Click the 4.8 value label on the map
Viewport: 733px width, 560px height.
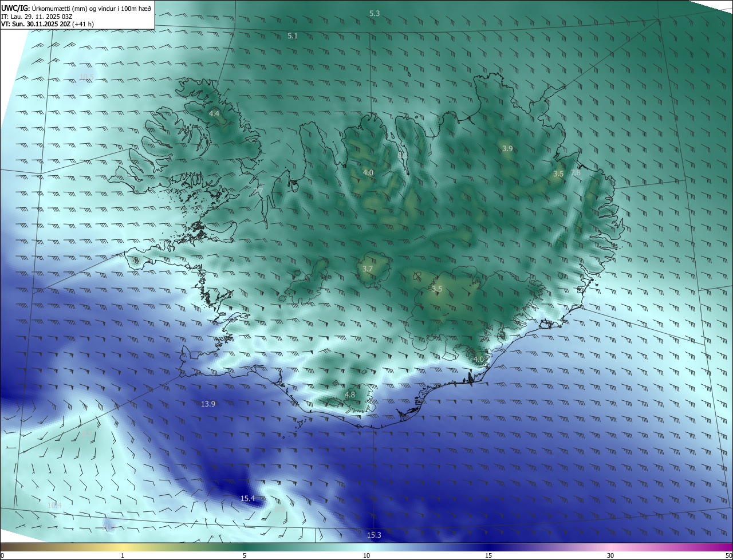coord(350,395)
